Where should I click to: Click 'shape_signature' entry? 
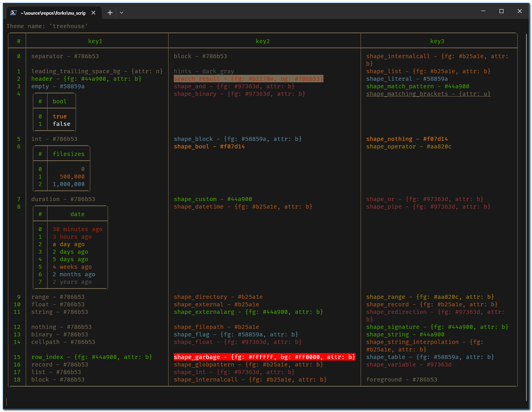pos(437,327)
